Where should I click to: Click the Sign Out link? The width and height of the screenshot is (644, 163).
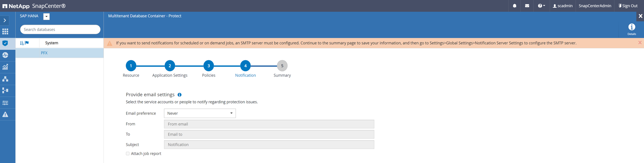(628, 6)
